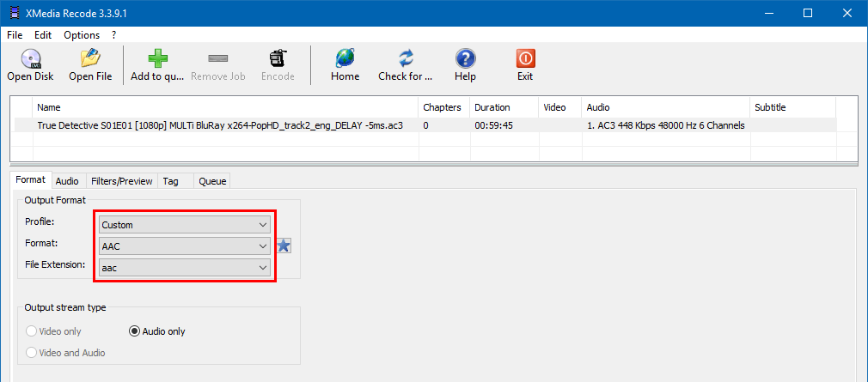Open Help with the question mark icon
Image resolution: width=868 pixels, height=382 pixels.
coord(466,58)
